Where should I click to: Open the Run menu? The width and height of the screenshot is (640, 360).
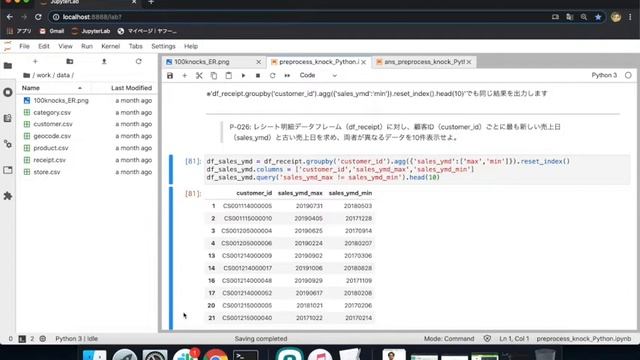tap(87, 46)
